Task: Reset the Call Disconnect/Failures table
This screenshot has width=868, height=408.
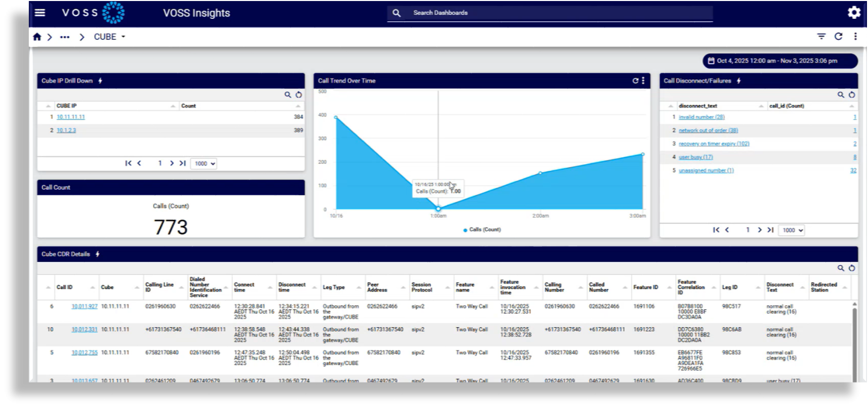Action: coord(852,95)
